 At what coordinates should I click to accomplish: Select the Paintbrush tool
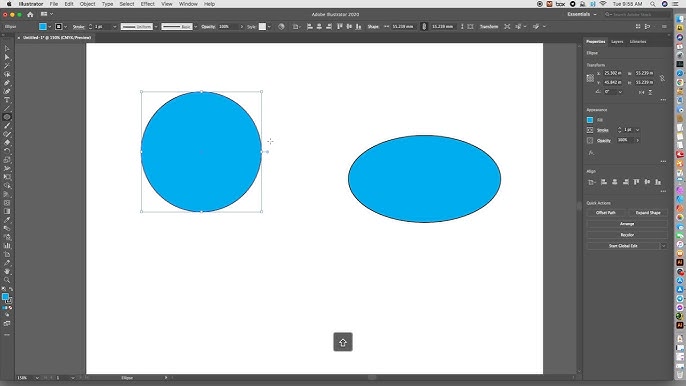(7, 126)
